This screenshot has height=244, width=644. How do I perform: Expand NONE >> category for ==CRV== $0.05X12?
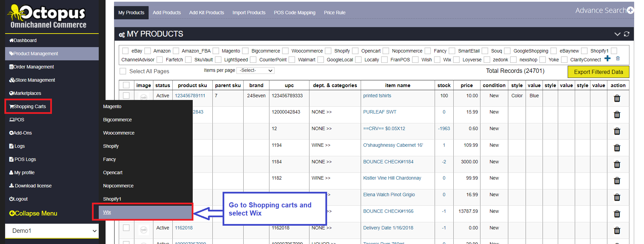point(322,128)
